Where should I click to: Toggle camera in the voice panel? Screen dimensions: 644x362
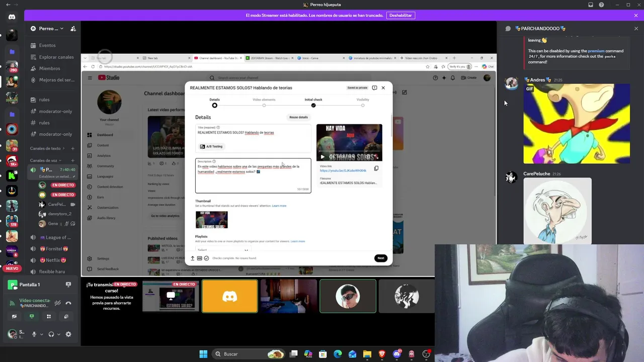coord(15,316)
